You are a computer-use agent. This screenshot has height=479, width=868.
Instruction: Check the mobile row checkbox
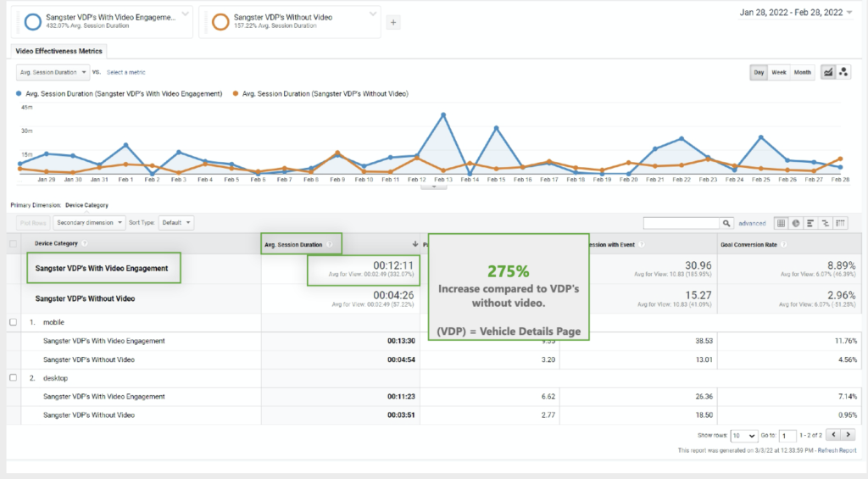click(14, 322)
